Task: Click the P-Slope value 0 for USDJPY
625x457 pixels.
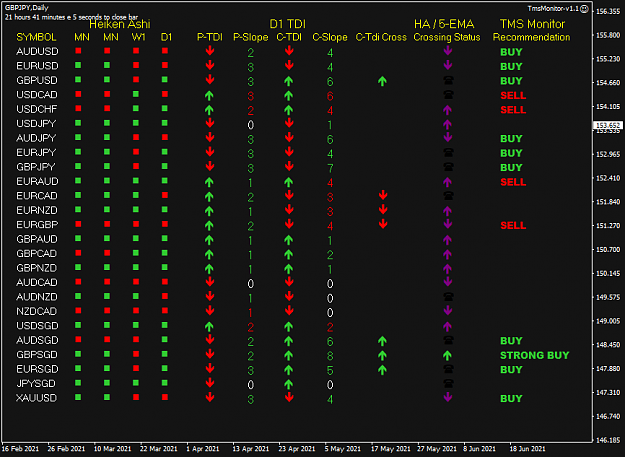Action: (x=250, y=125)
